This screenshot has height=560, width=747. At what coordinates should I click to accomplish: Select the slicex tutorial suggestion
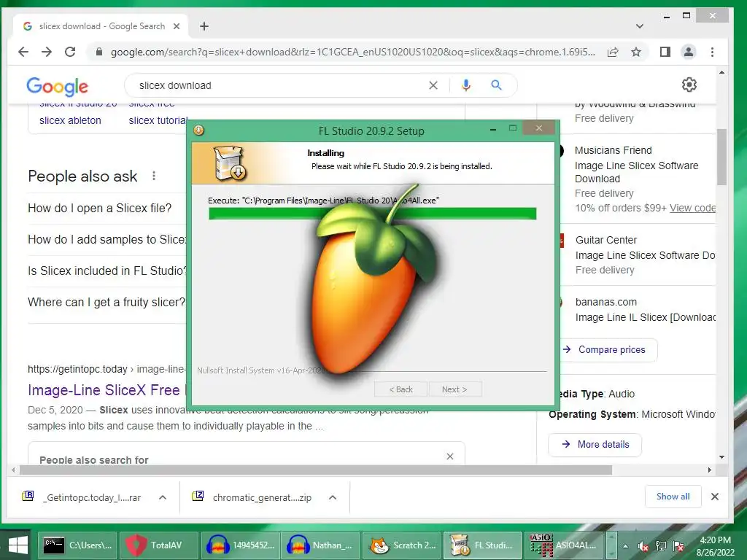point(158,120)
